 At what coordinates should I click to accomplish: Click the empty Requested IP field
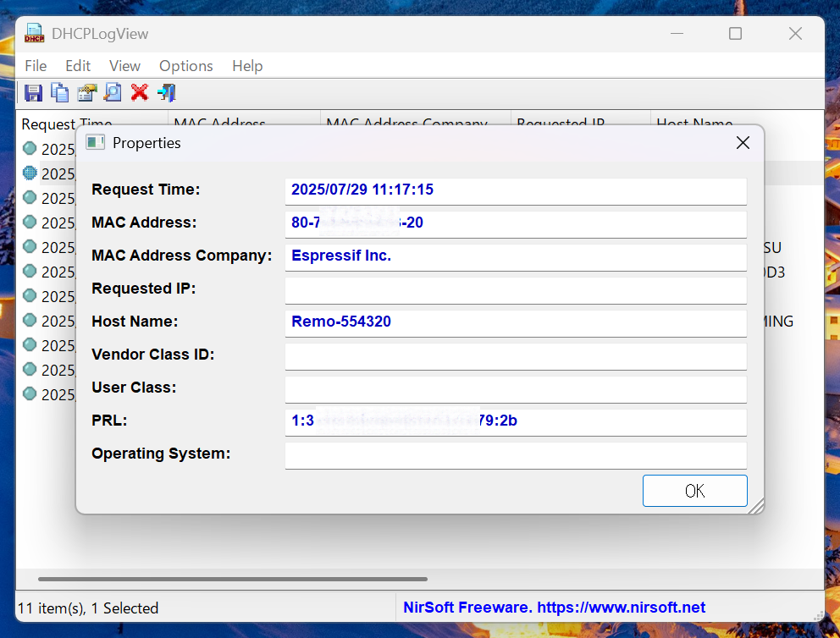(x=516, y=290)
